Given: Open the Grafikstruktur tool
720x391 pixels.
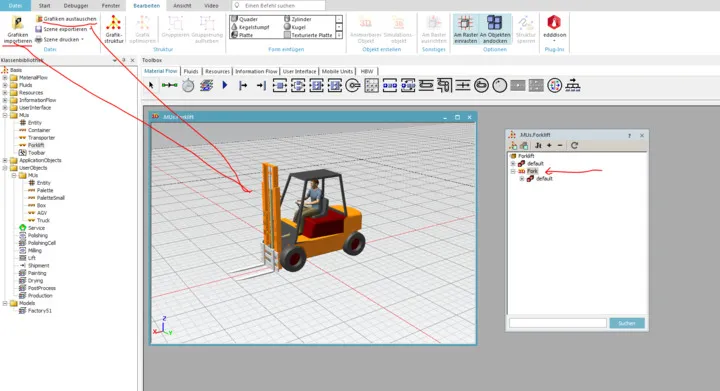Looking at the screenshot, I should [x=113, y=29].
